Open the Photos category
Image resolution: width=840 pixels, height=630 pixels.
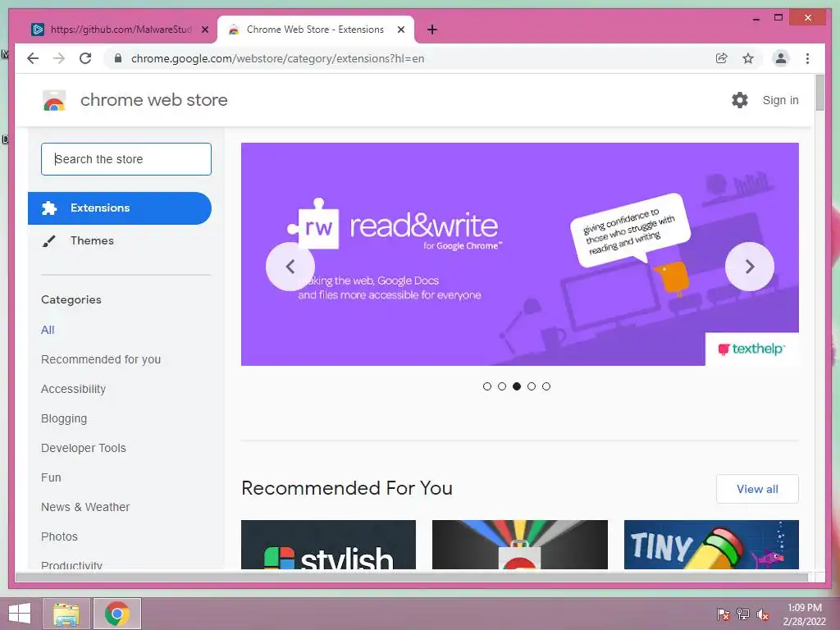59,536
